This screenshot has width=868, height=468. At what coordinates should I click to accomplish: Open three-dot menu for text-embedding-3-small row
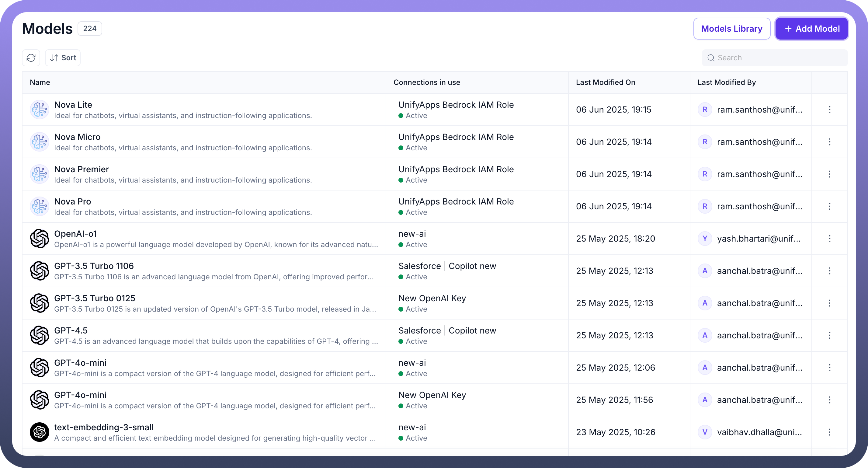click(x=830, y=432)
